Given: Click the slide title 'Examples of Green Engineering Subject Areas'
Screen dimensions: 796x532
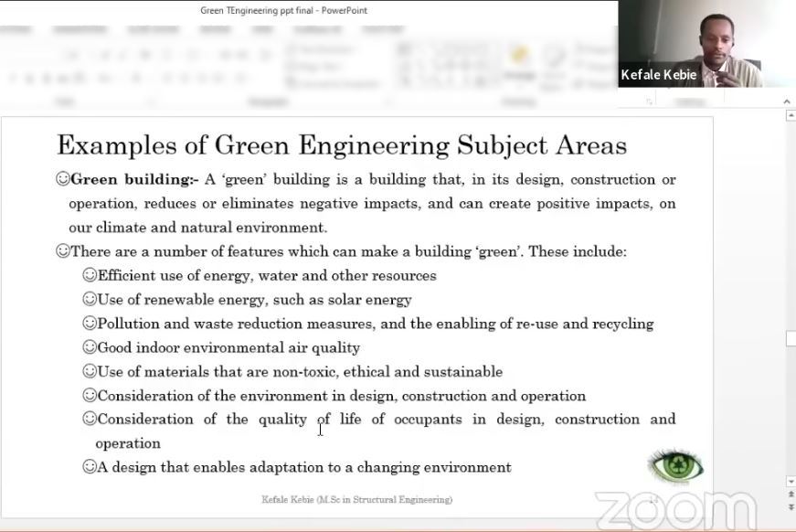Looking at the screenshot, I should 342,145.
